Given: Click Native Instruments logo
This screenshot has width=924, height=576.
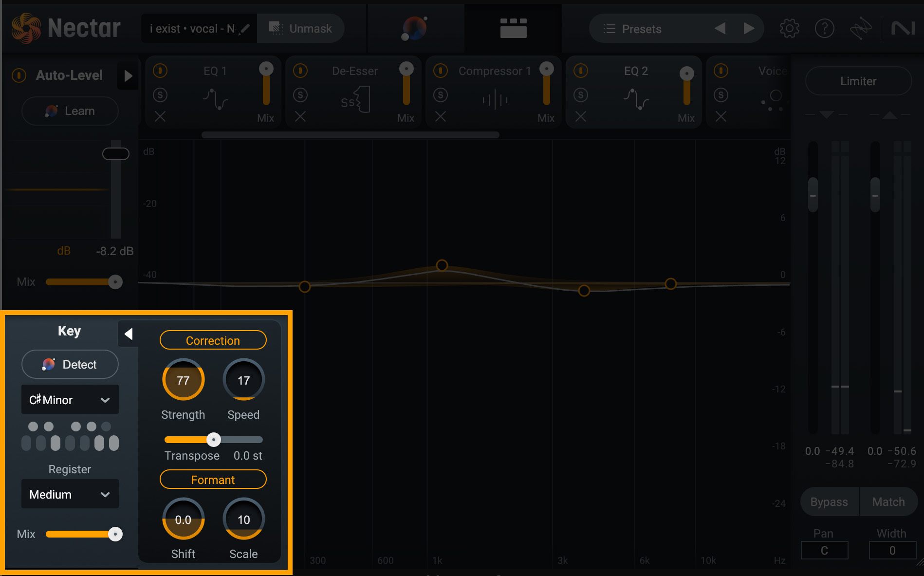Looking at the screenshot, I should pyautogui.click(x=904, y=29).
